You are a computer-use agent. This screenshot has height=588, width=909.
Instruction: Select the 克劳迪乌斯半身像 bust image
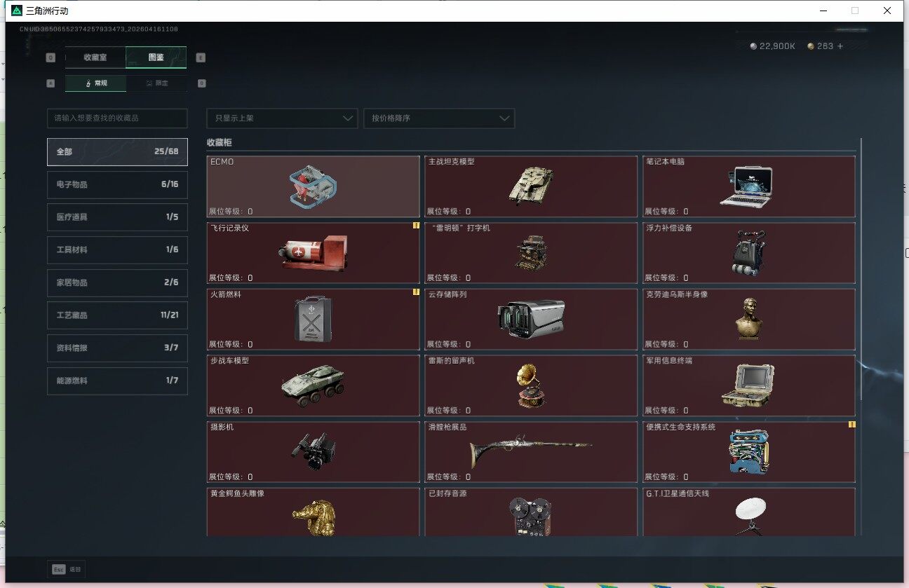(748, 319)
